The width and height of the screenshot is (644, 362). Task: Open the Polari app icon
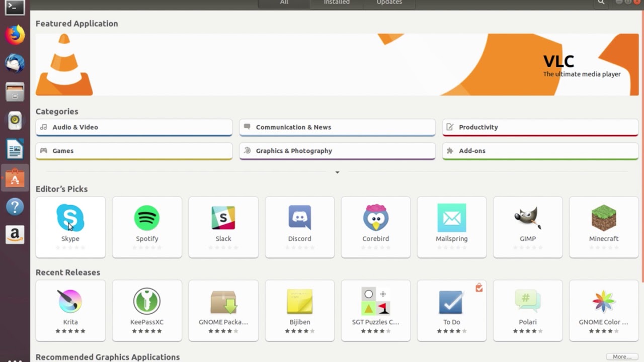coord(528,301)
